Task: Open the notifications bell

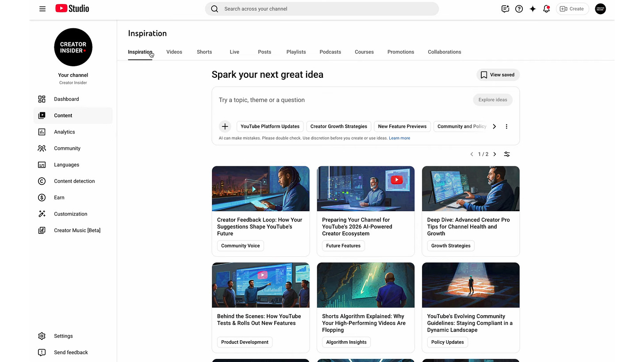Action: 547,9
